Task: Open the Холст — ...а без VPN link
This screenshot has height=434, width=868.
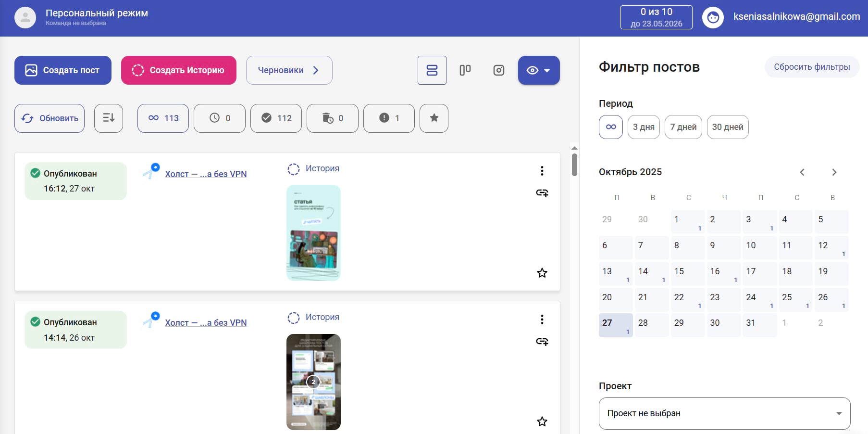Action: [206, 174]
